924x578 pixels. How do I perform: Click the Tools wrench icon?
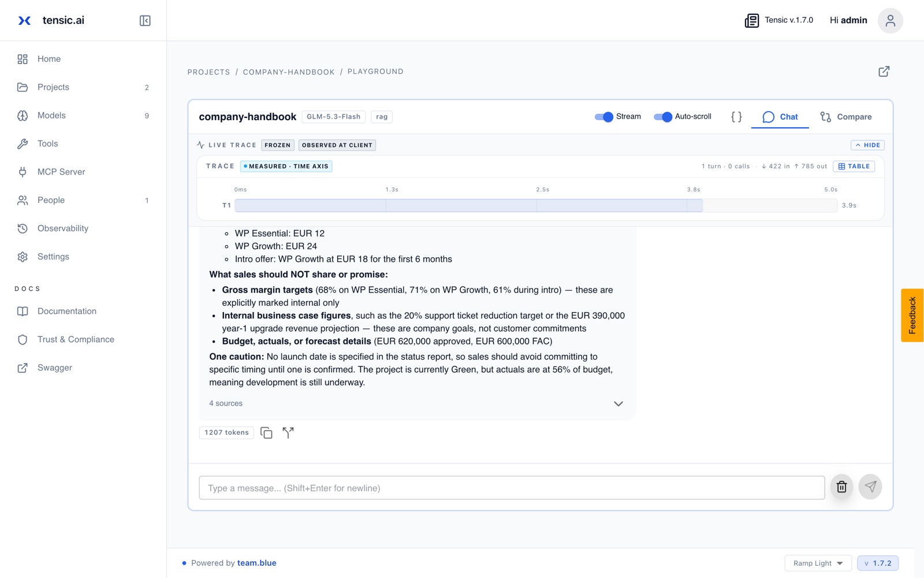coord(23,144)
